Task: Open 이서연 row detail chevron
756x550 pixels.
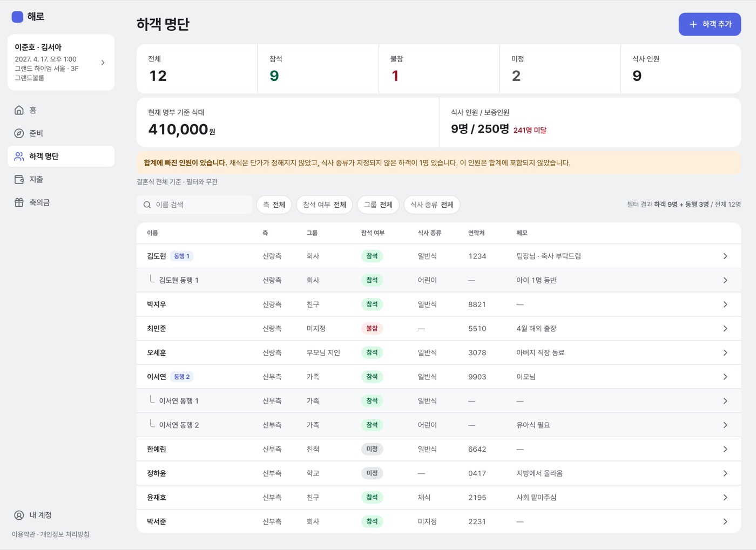Action: 725,377
